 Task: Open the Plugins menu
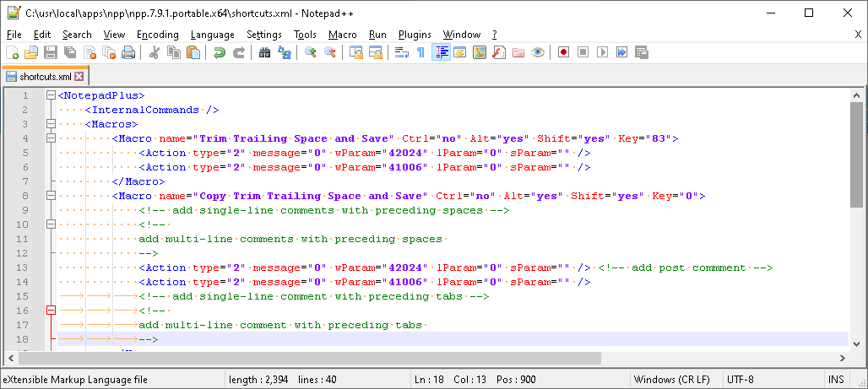point(415,35)
